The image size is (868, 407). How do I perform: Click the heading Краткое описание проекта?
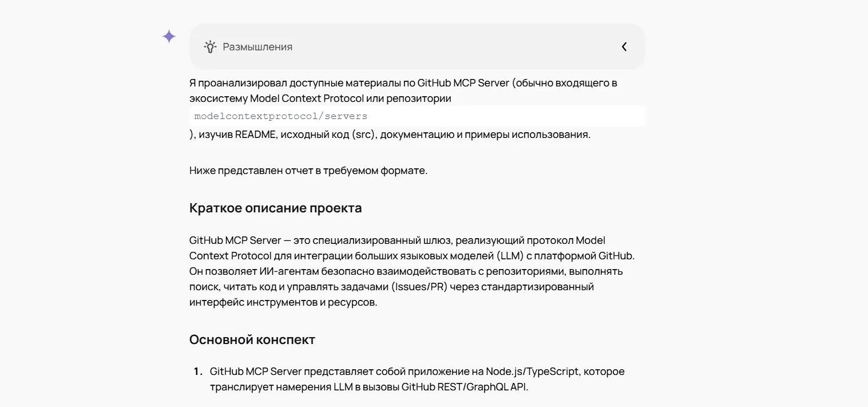click(x=275, y=208)
